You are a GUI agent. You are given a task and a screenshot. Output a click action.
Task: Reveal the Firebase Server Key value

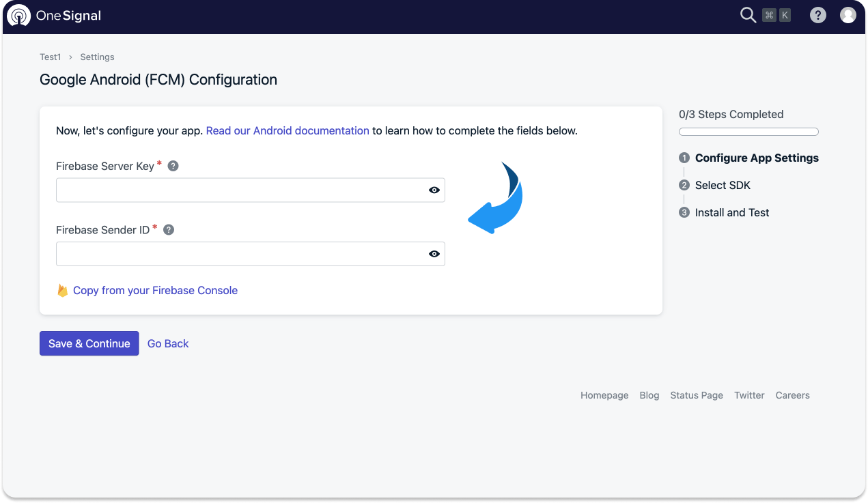click(434, 190)
